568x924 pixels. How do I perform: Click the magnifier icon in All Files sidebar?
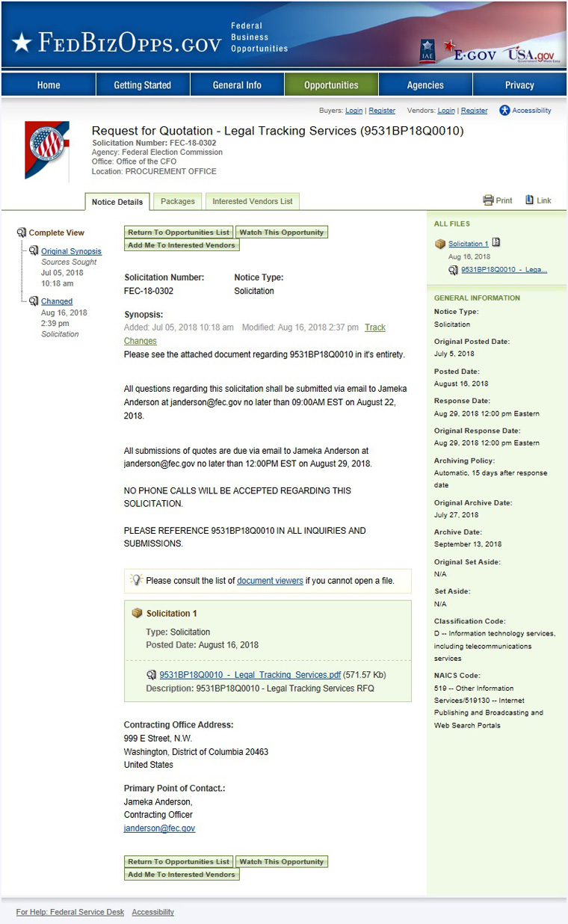(454, 270)
